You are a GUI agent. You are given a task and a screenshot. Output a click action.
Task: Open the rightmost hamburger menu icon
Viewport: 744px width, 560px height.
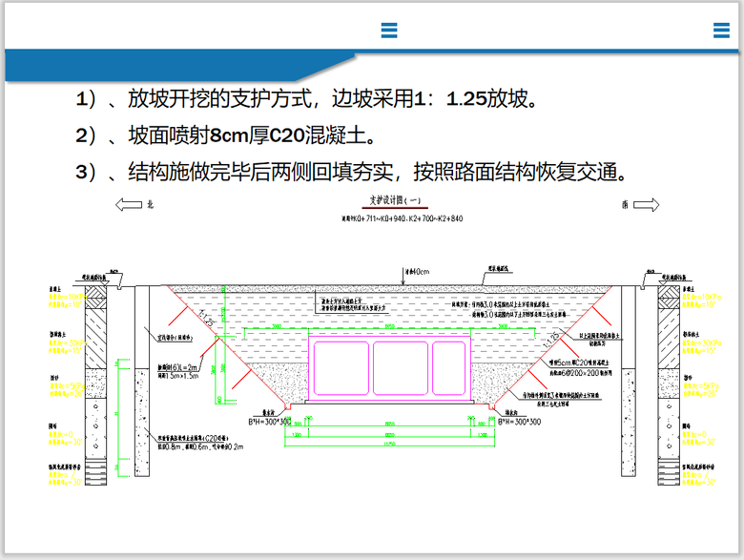coord(721,30)
